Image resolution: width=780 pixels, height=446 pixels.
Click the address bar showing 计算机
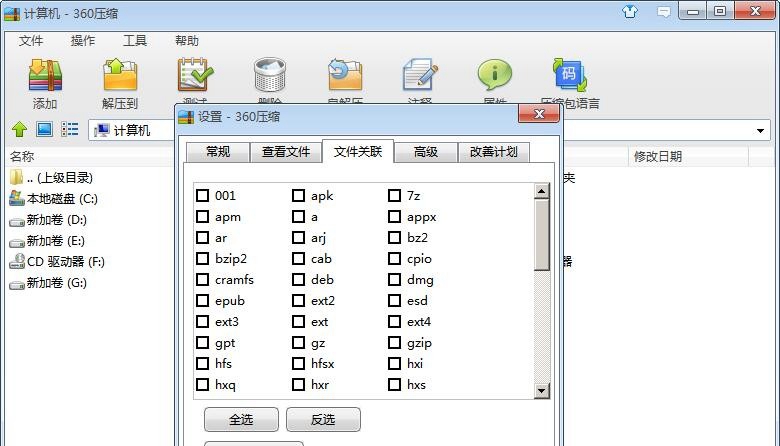pos(132,130)
